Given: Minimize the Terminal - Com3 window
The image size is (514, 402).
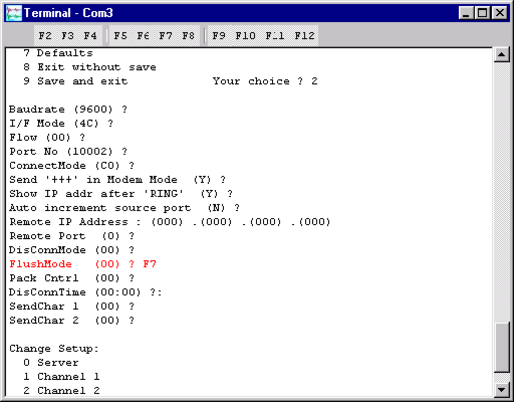Looking at the screenshot, I should pyautogui.click(x=466, y=13).
